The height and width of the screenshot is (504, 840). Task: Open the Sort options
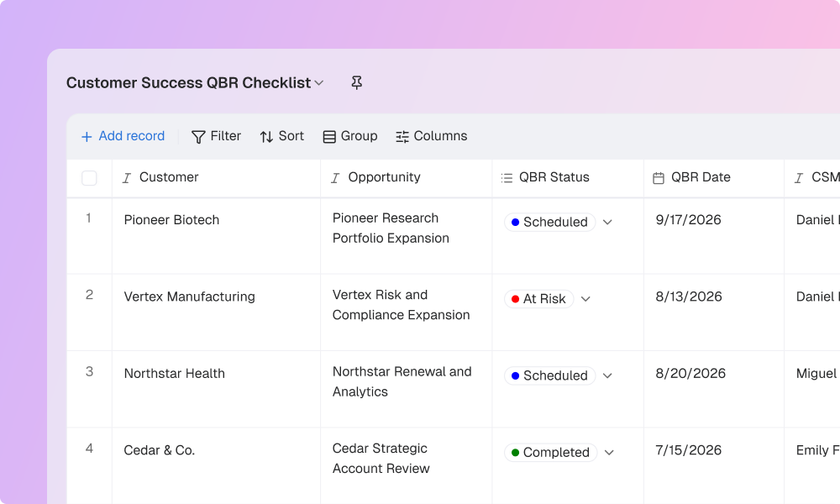[281, 136]
